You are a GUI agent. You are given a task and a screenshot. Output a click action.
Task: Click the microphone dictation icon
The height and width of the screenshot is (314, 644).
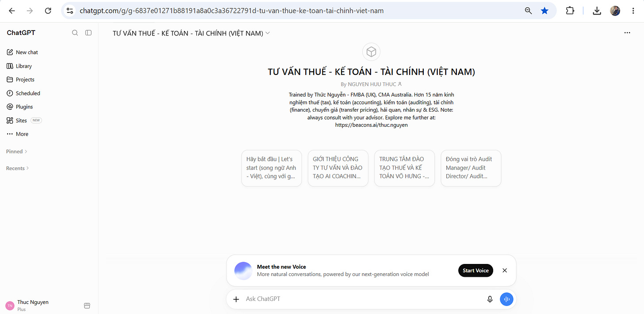pyautogui.click(x=490, y=299)
